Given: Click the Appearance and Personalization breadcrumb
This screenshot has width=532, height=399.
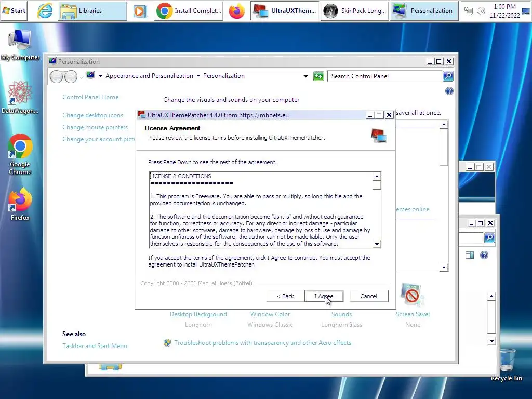Looking at the screenshot, I should coord(149,76).
